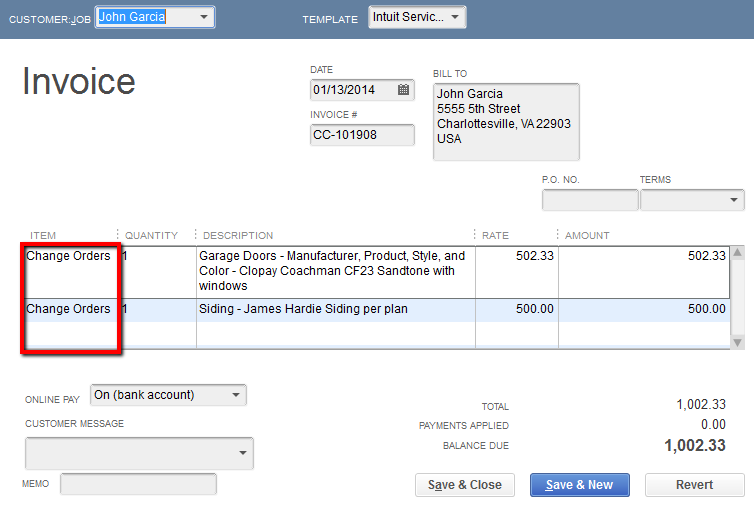Click the RATE column header
The height and width of the screenshot is (506, 754).
(495, 235)
